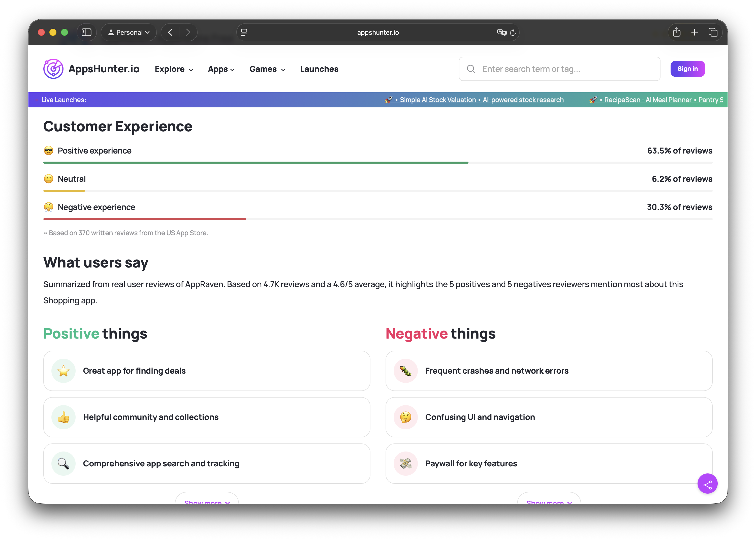Open 'Frequent crashes and network errors' card
This screenshot has width=756, height=541.
[549, 371]
